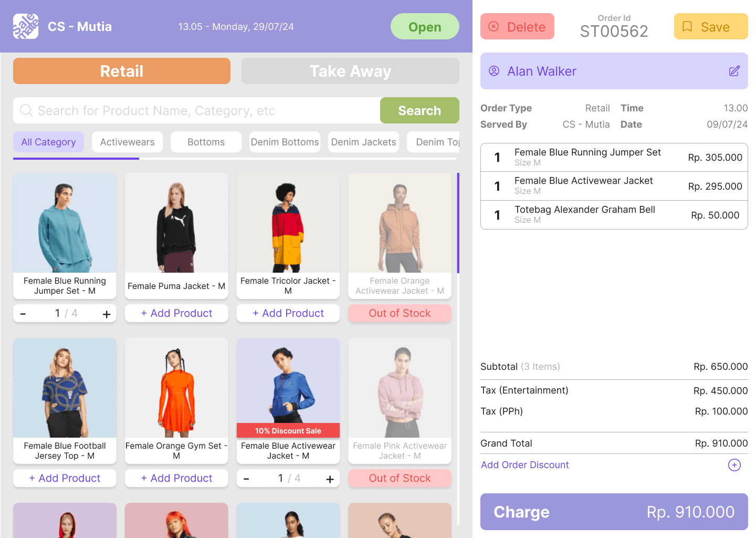This screenshot has height=538, width=756.
Task: Toggle the Open store status button
Action: (x=424, y=27)
